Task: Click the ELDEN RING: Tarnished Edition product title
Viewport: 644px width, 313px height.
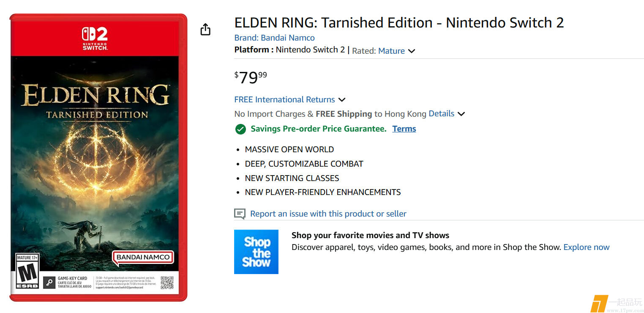Action: click(x=399, y=22)
